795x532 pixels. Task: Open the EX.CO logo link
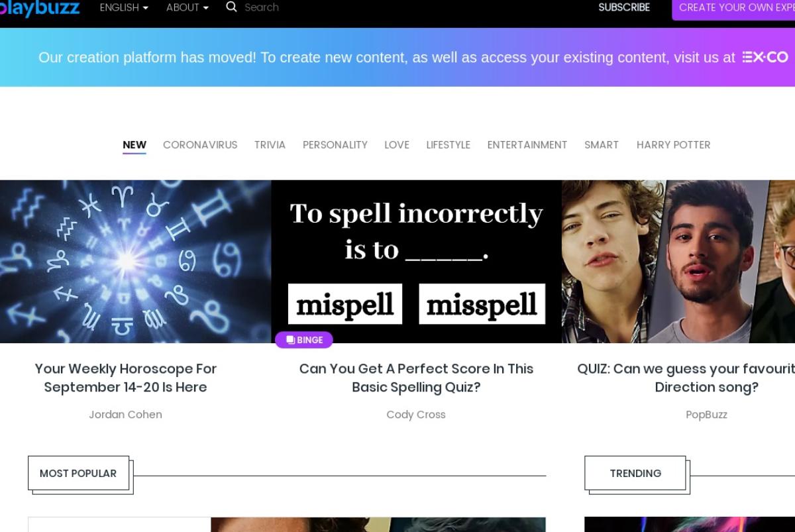click(x=765, y=57)
